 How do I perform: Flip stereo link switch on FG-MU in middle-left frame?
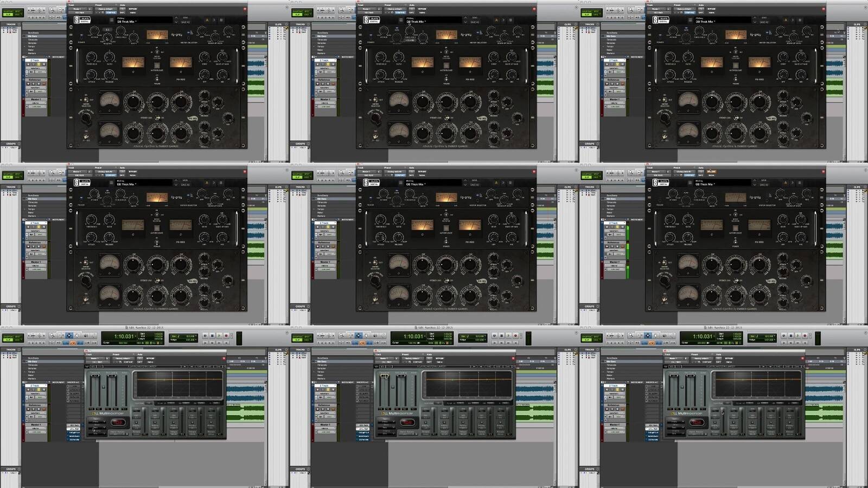(x=158, y=280)
